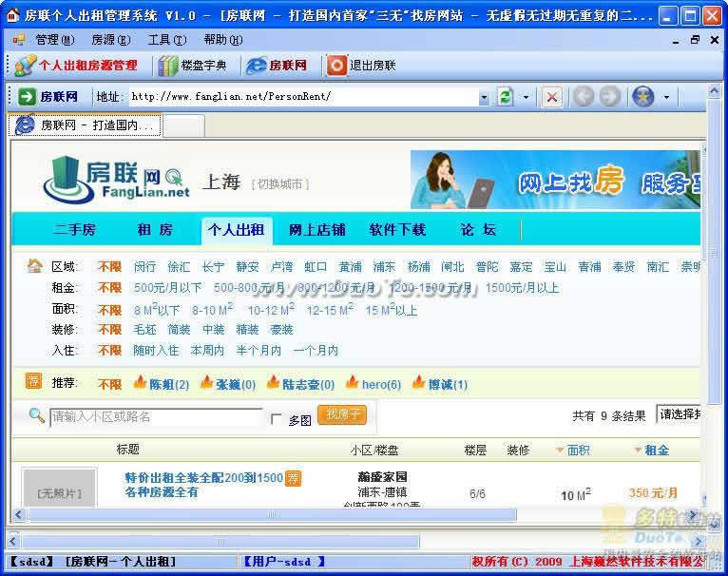Filter move-in by 随时入住
728x576 pixels.
pos(156,350)
